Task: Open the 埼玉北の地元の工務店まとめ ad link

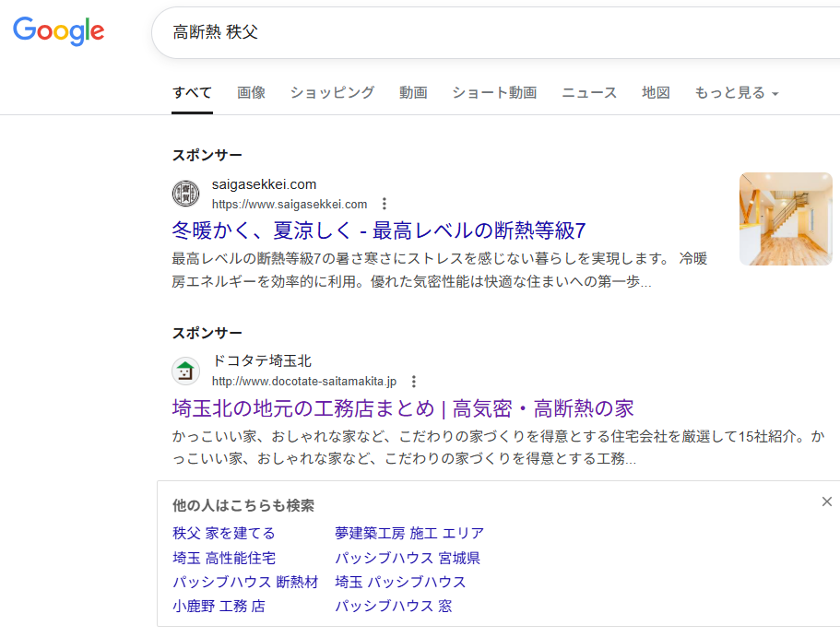Action: pyautogui.click(x=403, y=408)
